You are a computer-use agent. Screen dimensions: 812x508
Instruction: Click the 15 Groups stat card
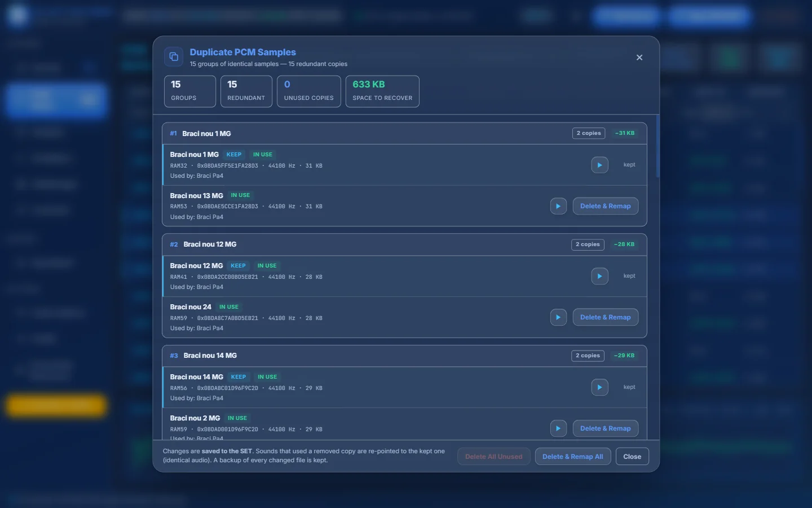point(190,91)
